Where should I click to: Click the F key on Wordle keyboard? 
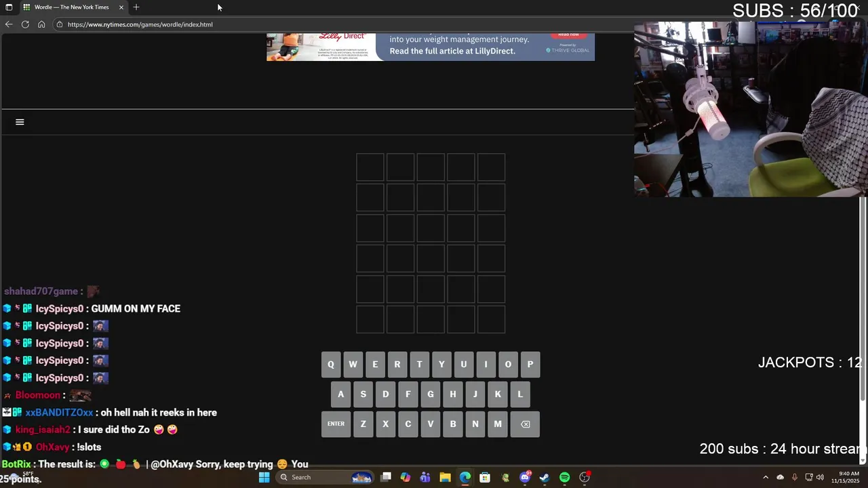click(x=408, y=394)
